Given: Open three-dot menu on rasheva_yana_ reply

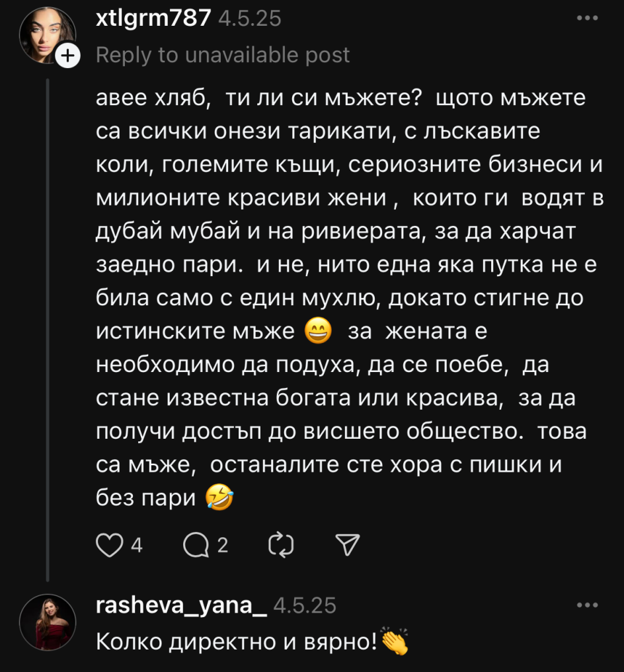Looking at the screenshot, I should pyautogui.click(x=586, y=605).
